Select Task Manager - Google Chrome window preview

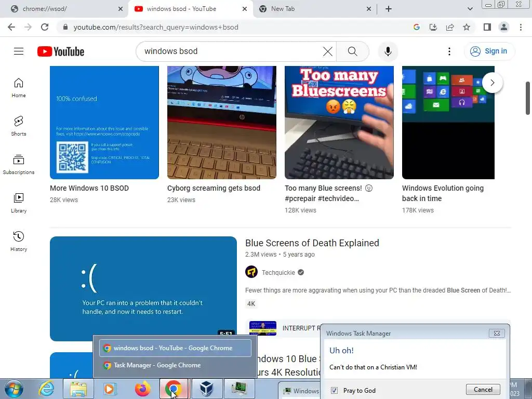pos(175,365)
